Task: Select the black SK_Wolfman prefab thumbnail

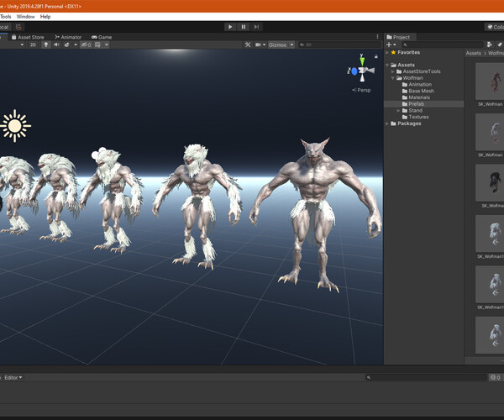Action: pyautogui.click(x=490, y=183)
